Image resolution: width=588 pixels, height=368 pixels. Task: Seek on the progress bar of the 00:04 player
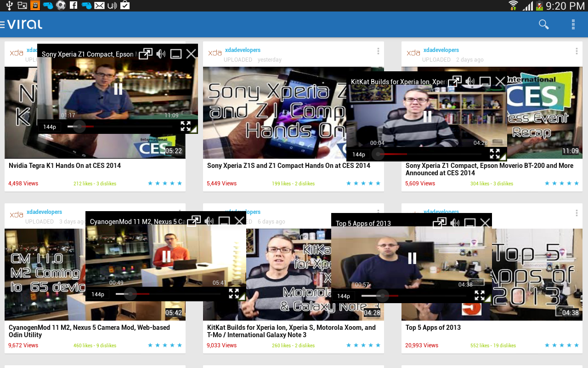[x=429, y=154]
